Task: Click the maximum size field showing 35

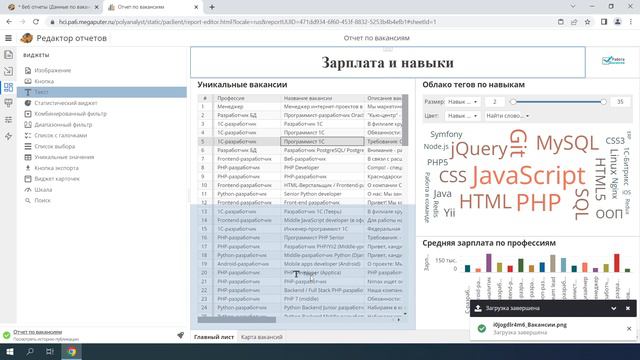Action: point(620,102)
